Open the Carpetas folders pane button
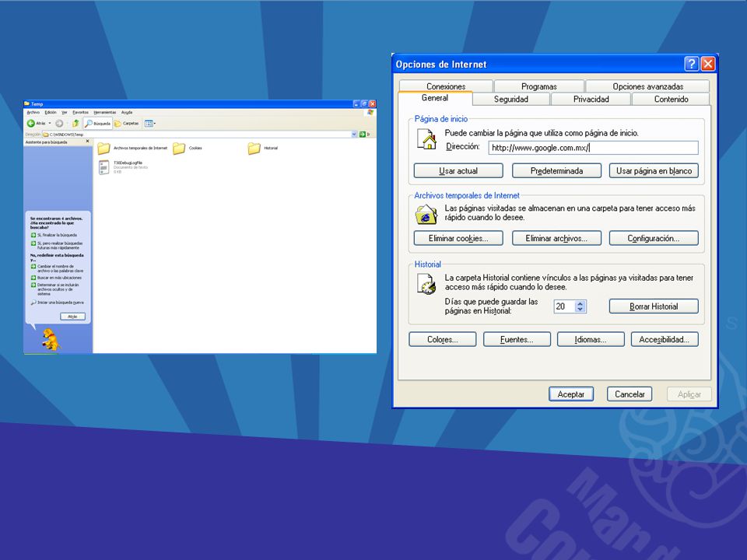The image size is (747, 560). coord(126,124)
